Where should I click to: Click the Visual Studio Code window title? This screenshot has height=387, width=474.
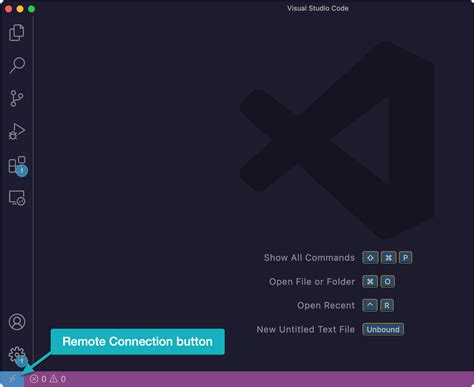(318, 8)
